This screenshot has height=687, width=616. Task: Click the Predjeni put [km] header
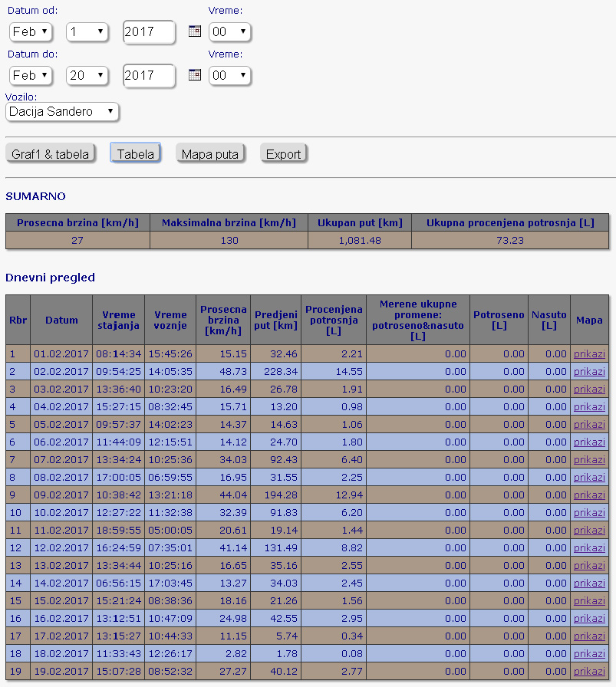click(275, 320)
